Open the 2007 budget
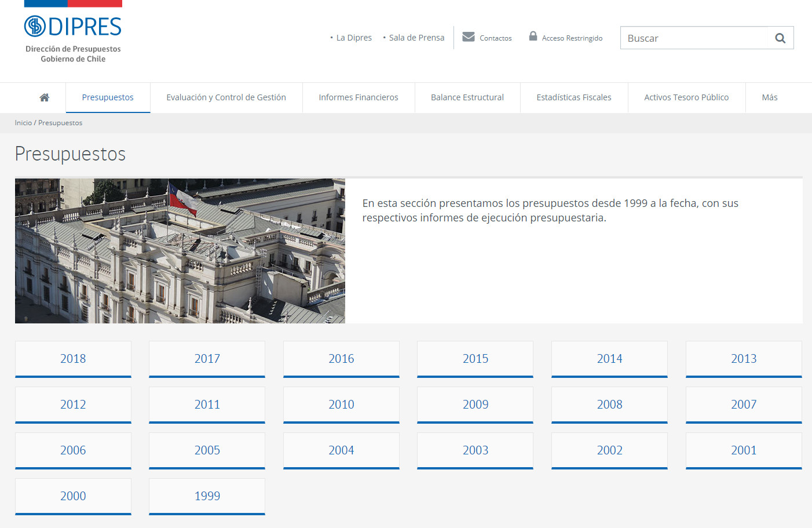812x528 pixels. 744,405
